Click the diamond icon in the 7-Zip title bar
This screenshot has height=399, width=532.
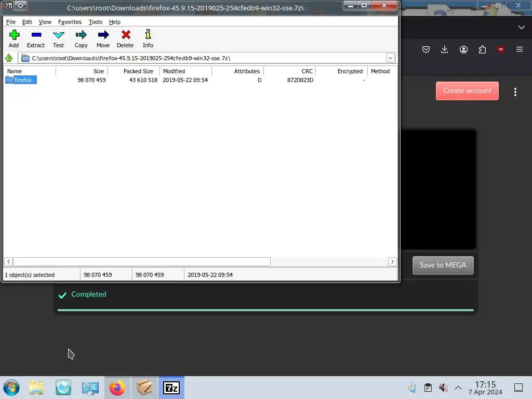[x=20, y=5]
